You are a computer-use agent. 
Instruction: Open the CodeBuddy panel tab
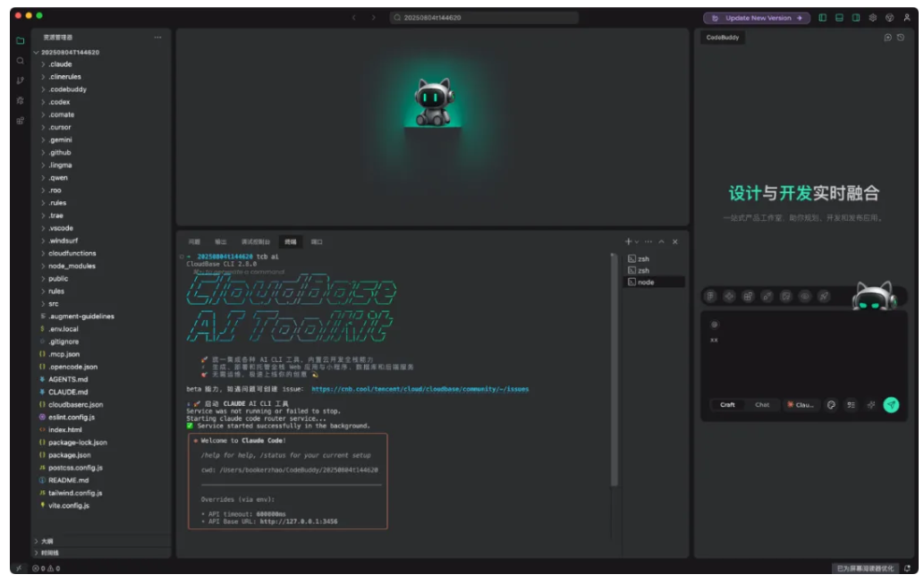tap(723, 38)
